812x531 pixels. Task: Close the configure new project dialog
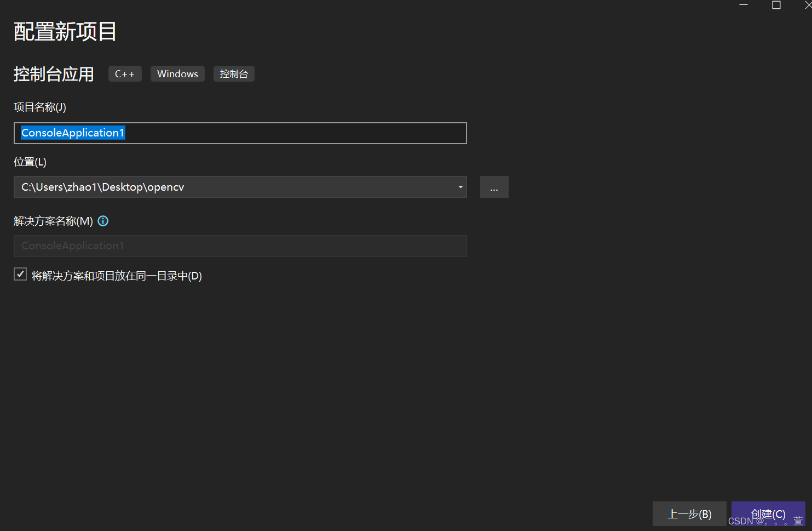[808, 4]
